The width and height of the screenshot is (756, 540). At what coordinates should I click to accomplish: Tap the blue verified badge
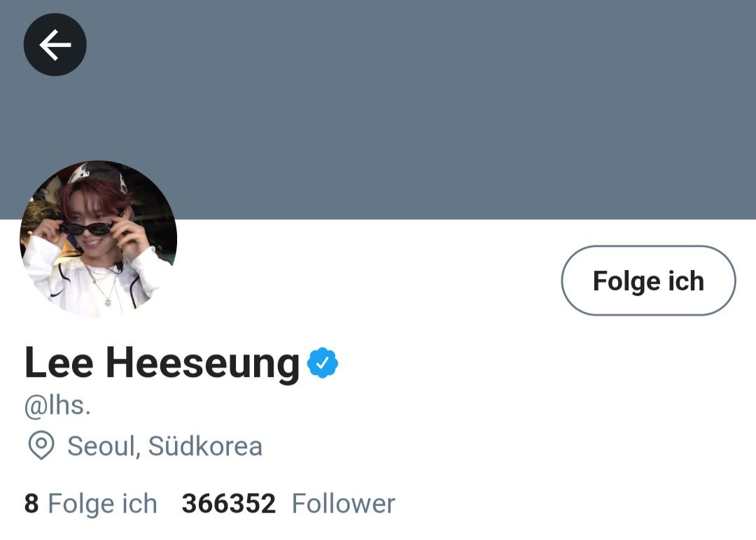(x=323, y=363)
